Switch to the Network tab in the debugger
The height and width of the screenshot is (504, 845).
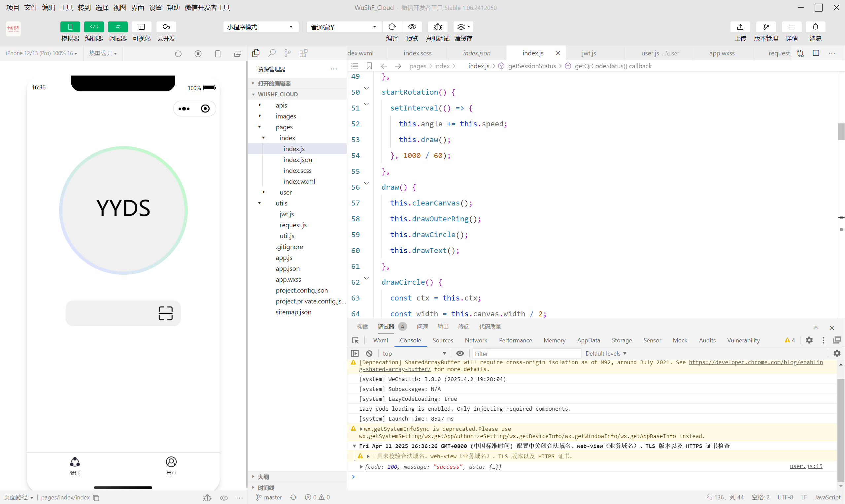(x=476, y=340)
